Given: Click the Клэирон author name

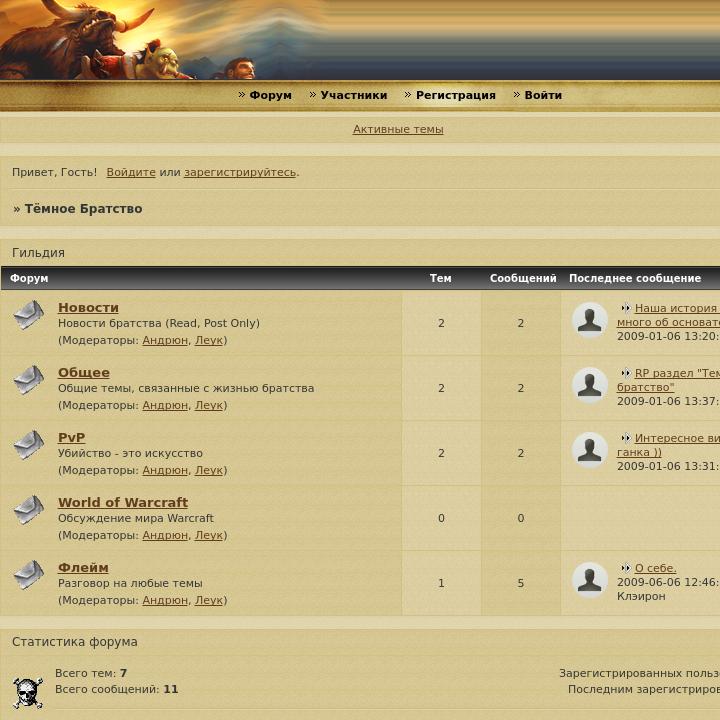Looking at the screenshot, I should [641, 596].
